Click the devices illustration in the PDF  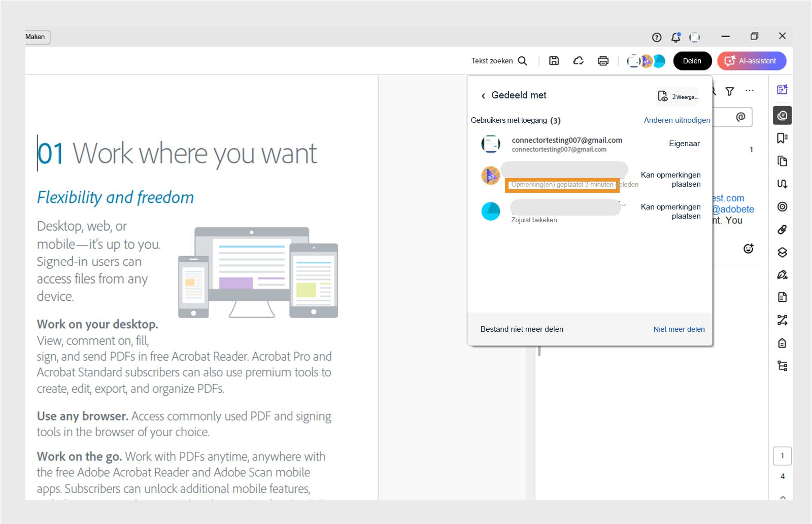click(258, 272)
